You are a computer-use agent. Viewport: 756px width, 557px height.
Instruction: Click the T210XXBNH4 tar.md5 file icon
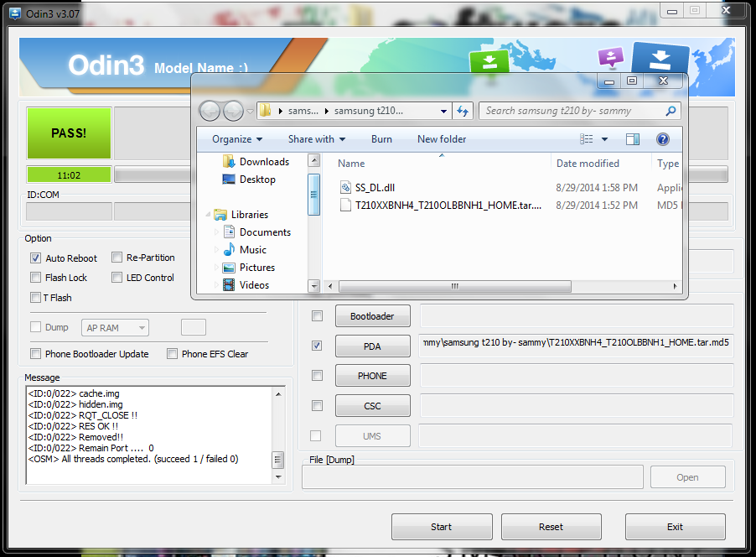[345, 206]
